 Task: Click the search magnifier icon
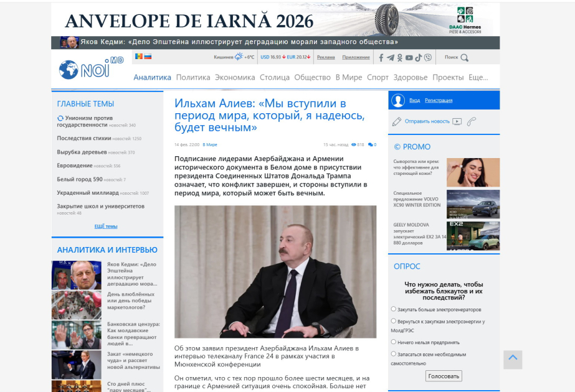(x=464, y=58)
